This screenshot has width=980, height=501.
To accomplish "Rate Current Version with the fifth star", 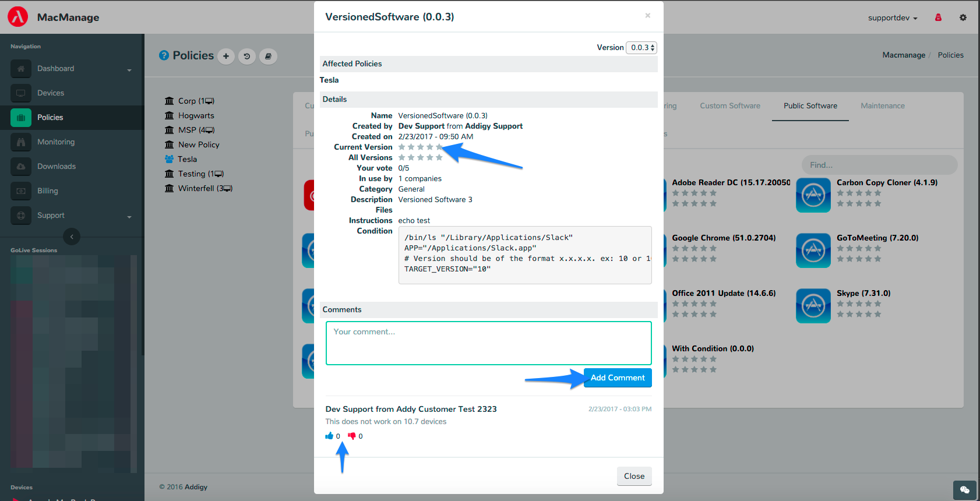I will pyautogui.click(x=439, y=147).
